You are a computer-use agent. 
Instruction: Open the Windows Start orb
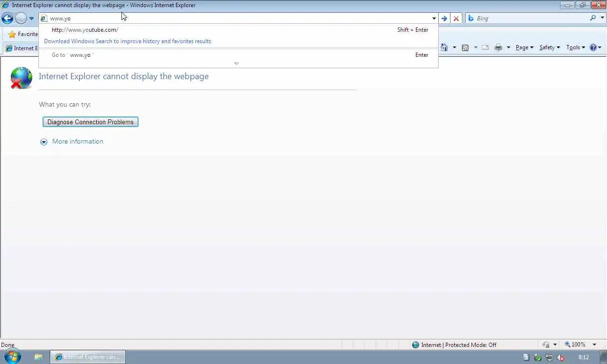(13, 357)
